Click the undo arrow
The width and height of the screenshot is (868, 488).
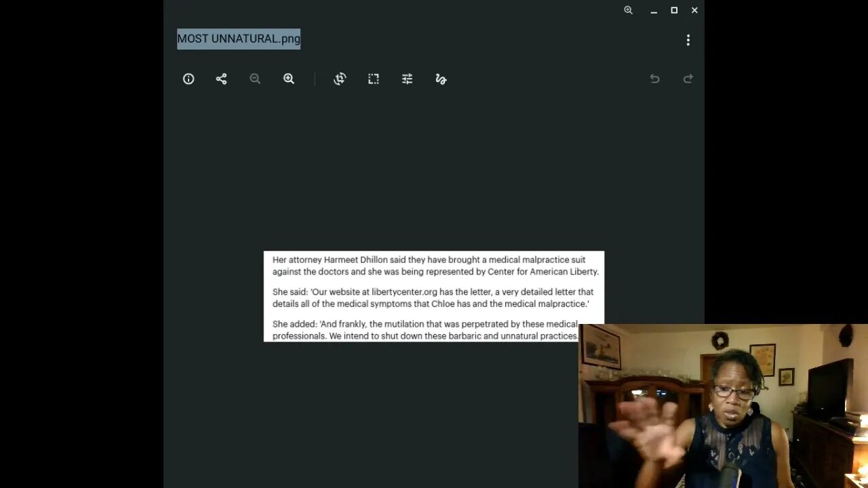[x=654, y=79]
